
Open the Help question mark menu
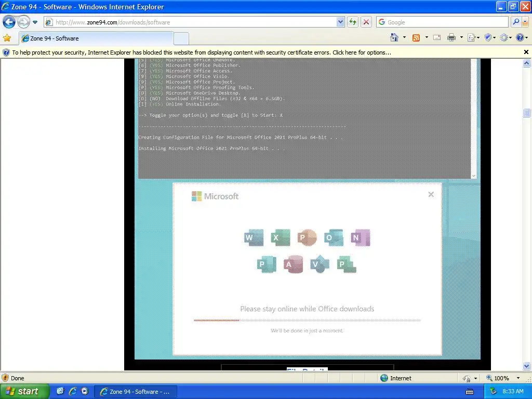click(x=522, y=37)
